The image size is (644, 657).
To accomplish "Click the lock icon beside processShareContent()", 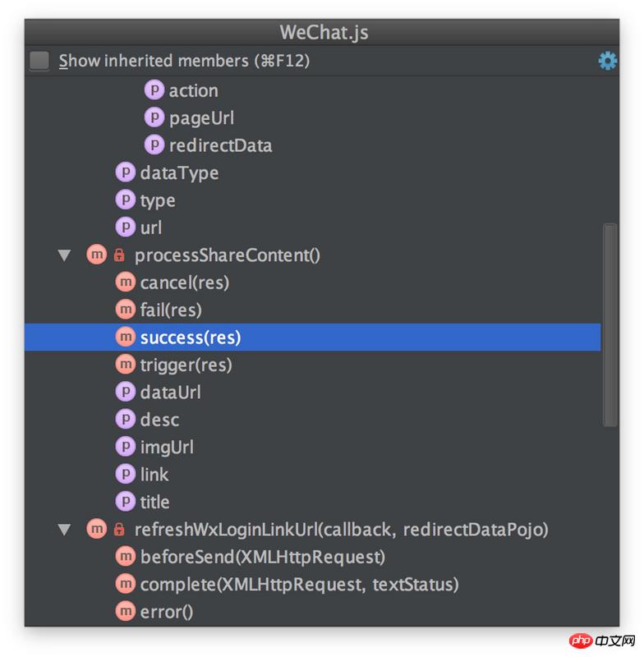I will point(119,255).
